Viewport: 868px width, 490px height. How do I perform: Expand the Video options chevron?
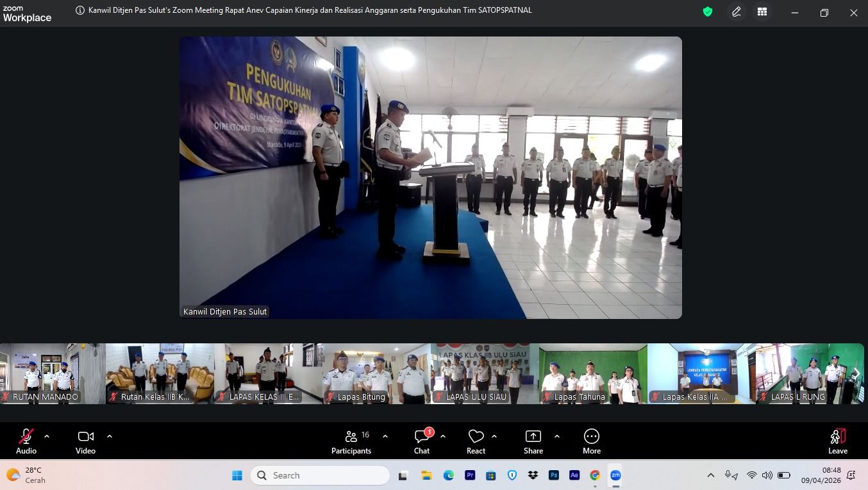(110, 436)
